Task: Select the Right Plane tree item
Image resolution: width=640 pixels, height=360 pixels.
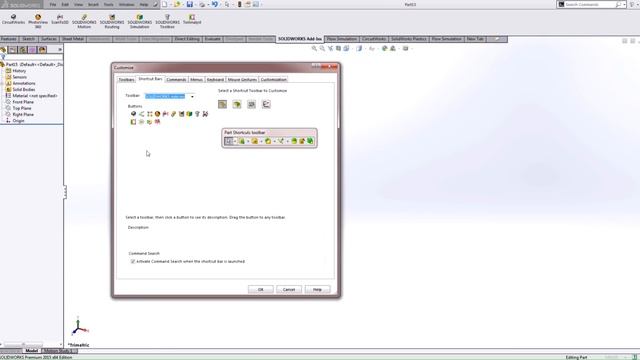Action: [x=23, y=115]
